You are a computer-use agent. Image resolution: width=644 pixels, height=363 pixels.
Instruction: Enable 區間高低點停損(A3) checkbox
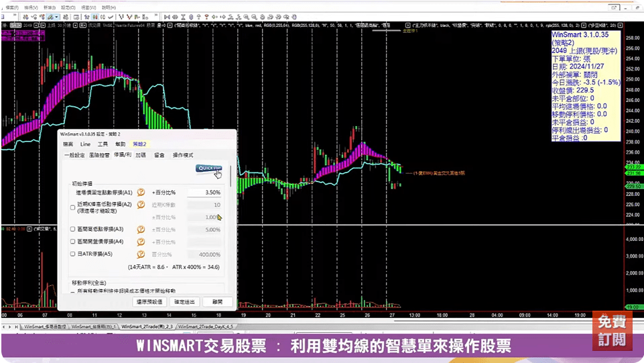72,229
